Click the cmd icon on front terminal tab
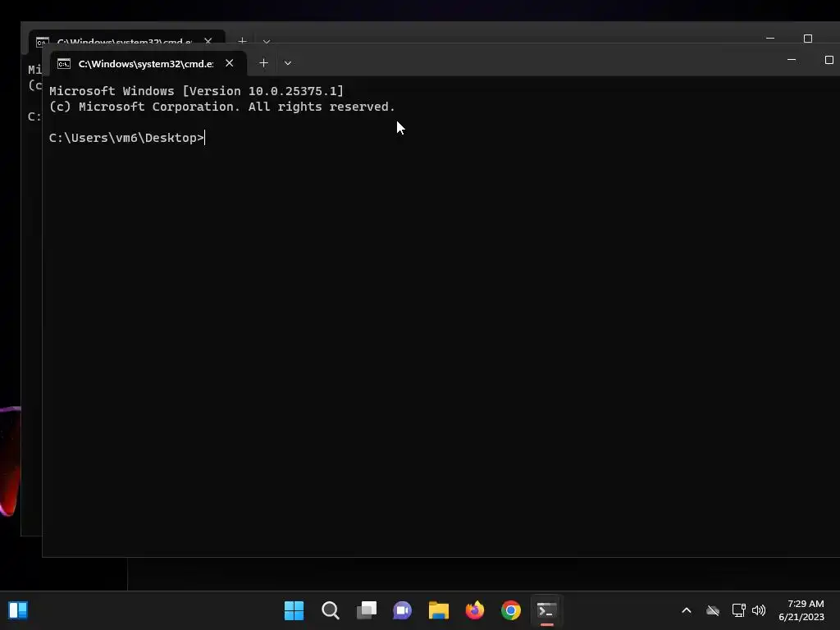Image resolution: width=840 pixels, height=630 pixels. click(64, 64)
